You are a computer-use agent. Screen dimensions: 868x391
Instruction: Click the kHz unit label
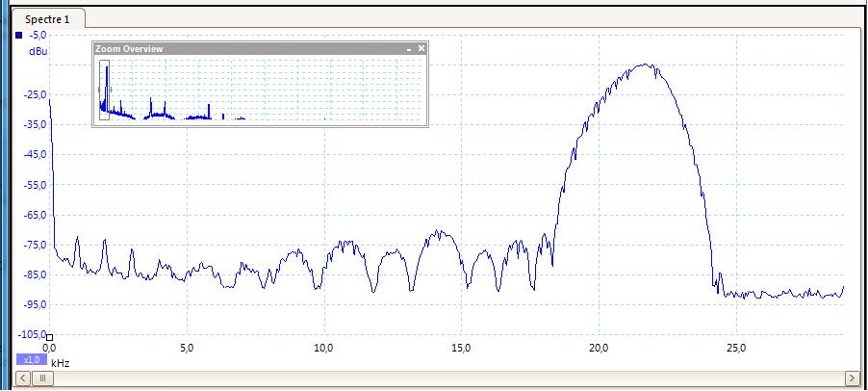coord(60,363)
